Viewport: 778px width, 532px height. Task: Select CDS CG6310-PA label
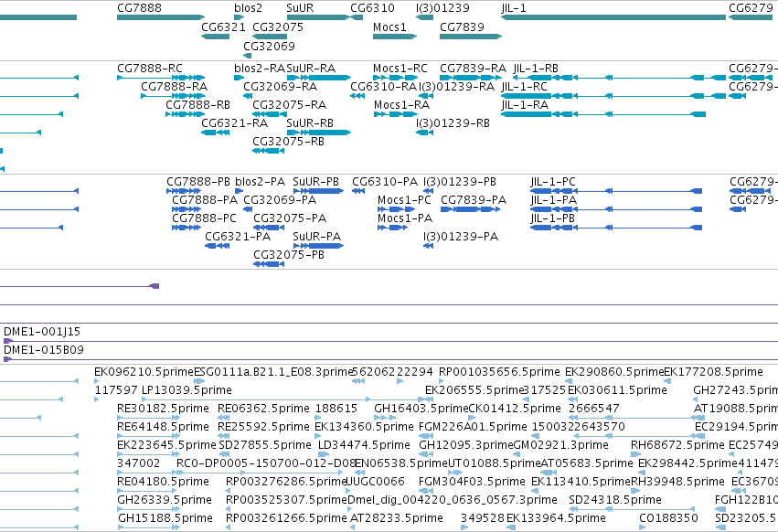pyautogui.click(x=385, y=182)
